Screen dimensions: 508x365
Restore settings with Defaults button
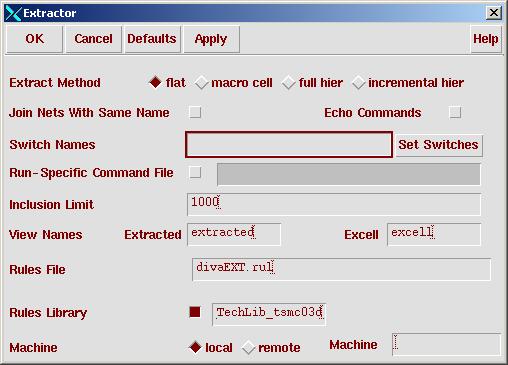coord(152,39)
